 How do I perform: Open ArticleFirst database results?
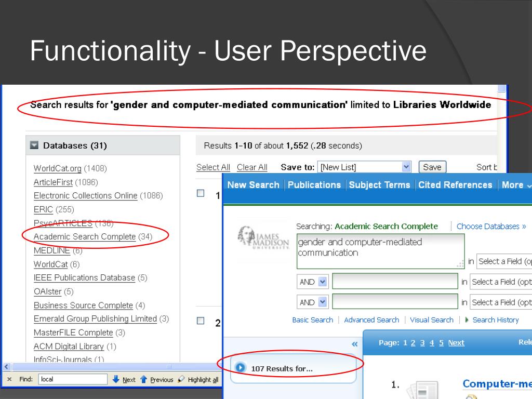[53, 182]
